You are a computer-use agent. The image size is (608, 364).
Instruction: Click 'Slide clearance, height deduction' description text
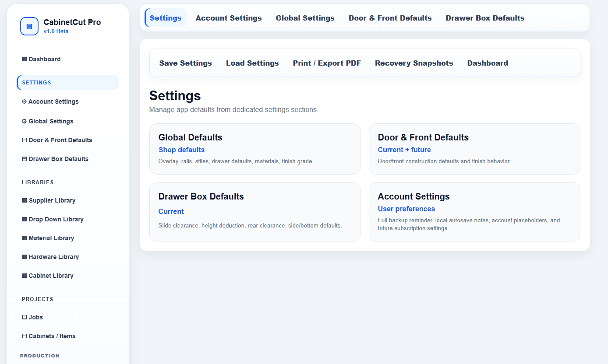click(250, 226)
